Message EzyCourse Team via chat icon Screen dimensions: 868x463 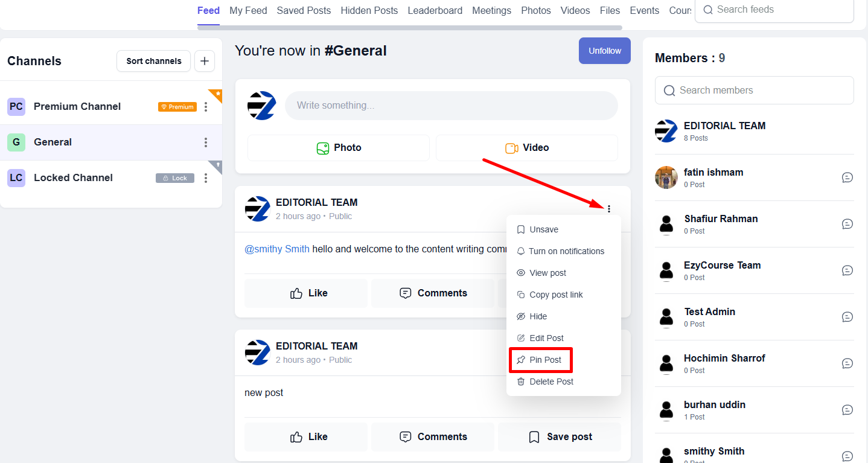tap(847, 270)
